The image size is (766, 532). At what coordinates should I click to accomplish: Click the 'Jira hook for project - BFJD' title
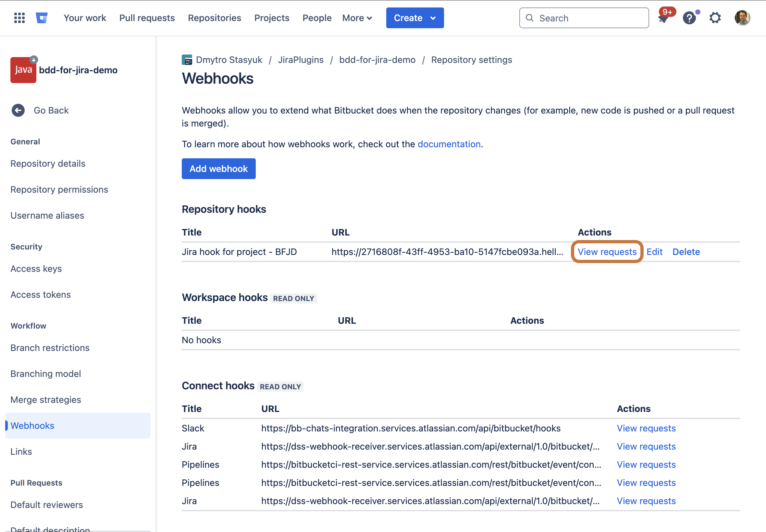[239, 252]
